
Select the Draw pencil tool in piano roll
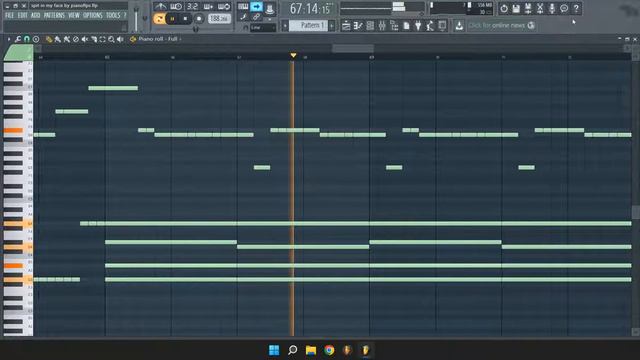tap(49, 39)
